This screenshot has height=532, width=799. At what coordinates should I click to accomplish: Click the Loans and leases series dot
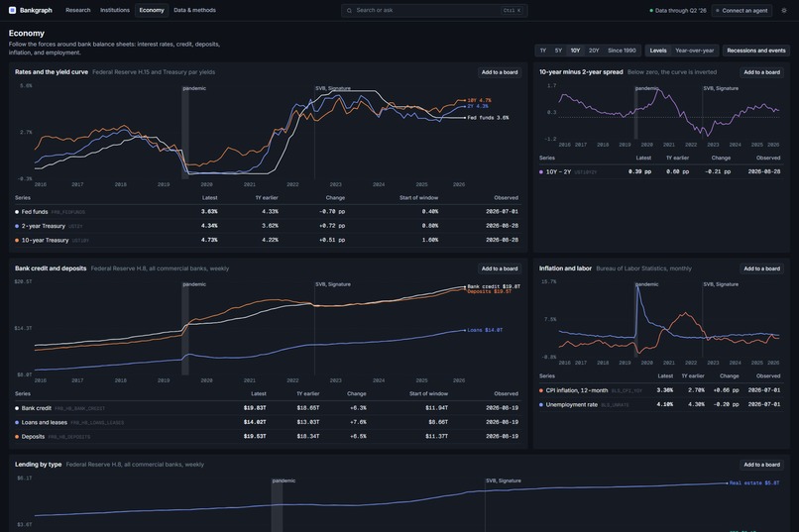[x=17, y=423]
